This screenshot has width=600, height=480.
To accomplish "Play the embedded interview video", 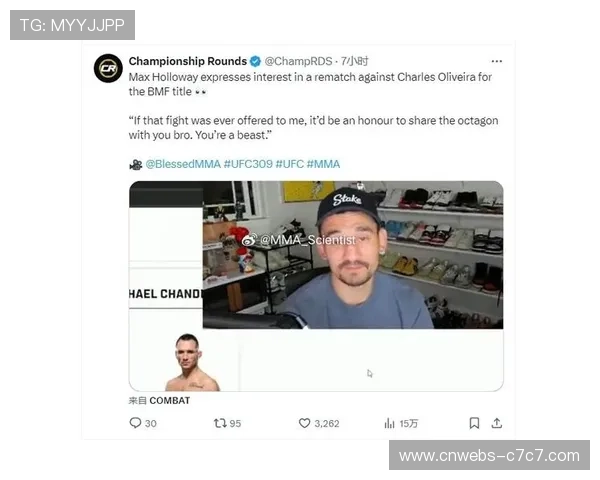I will (x=316, y=286).
